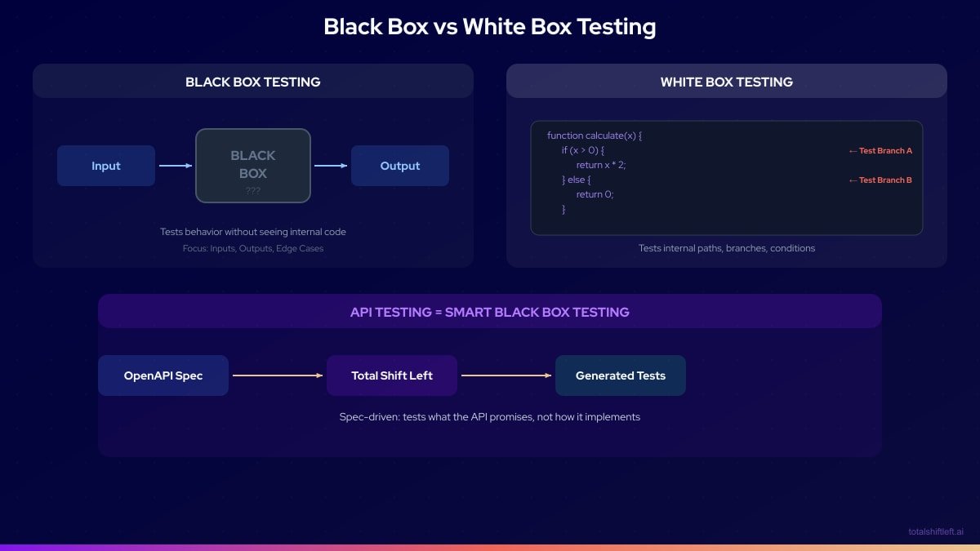Switch to the BLACK BOX TESTING tab
The image size is (980, 551).
(x=253, y=82)
